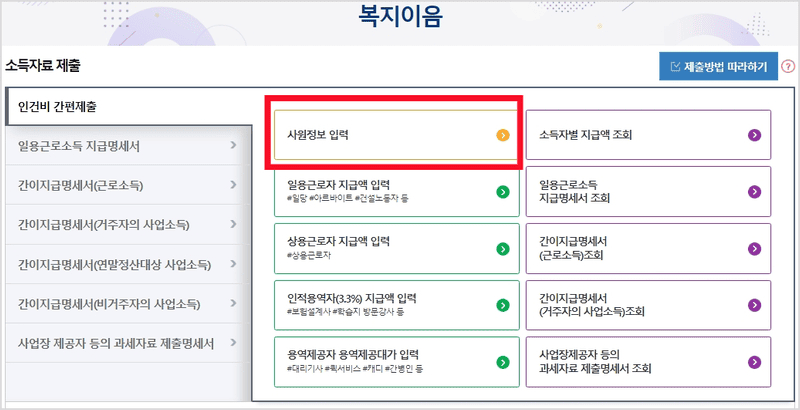Screen dimensions: 800x410
Task: Click the 복지이음 page title
Action: click(401, 16)
